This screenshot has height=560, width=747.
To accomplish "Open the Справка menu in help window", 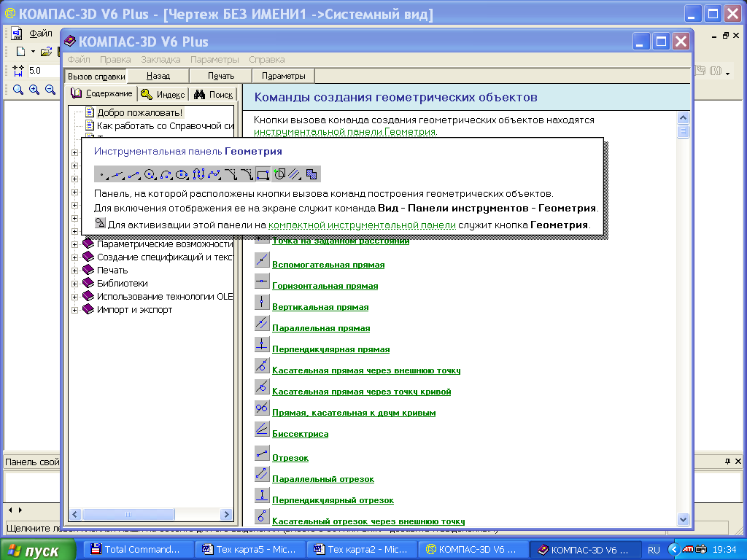I will (x=267, y=60).
